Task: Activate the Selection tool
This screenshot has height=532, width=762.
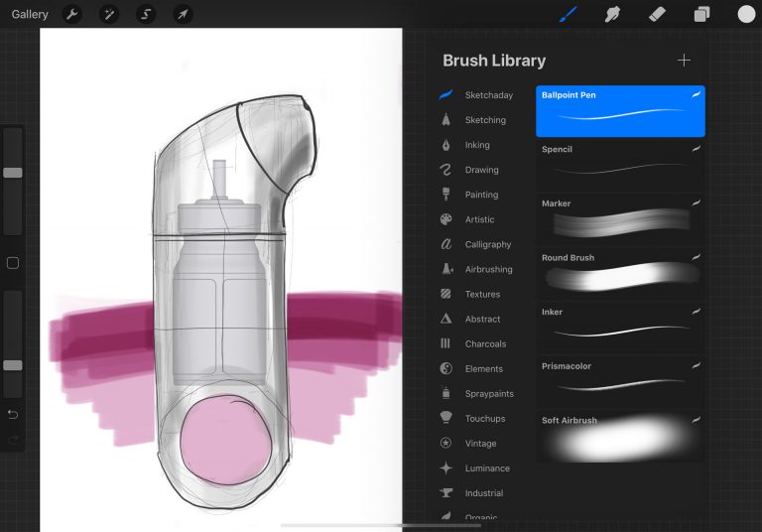Action: (146, 14)
